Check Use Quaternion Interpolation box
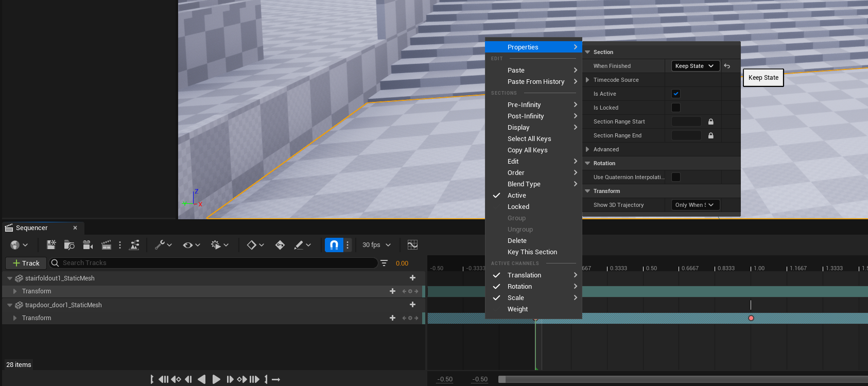The height and width of the screenshot is (386, 868). tap(676, 177)
